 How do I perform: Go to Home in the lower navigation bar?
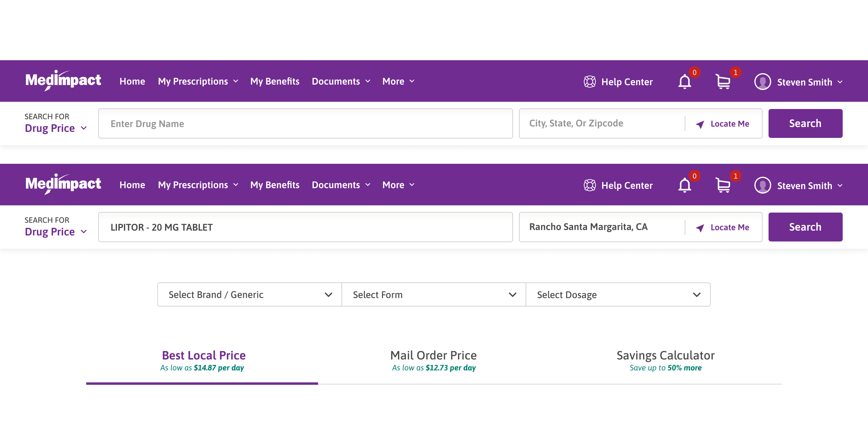(132, 185)
